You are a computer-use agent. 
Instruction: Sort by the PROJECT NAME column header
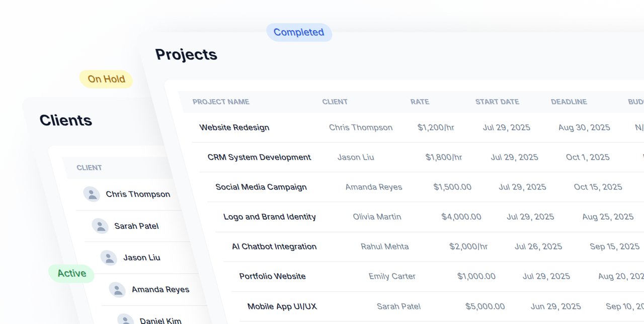[x=221, y=102]
